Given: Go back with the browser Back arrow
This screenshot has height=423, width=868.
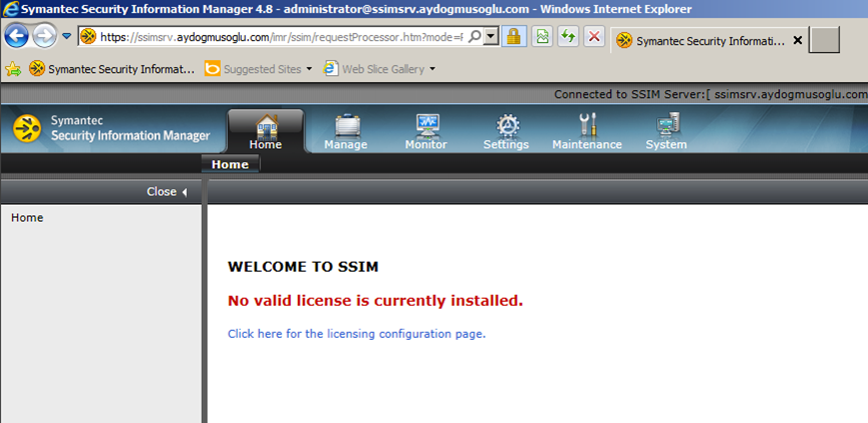Looking at the screenshot, I should 17,37.
